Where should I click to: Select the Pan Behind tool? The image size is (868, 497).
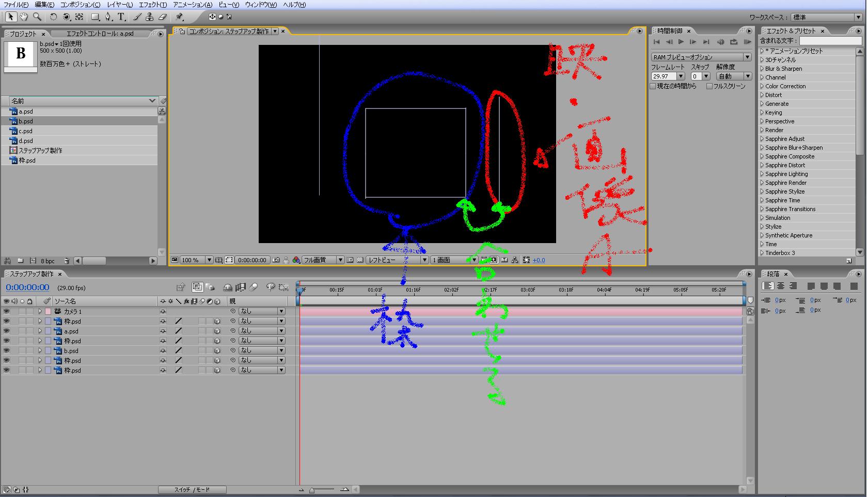79,17
